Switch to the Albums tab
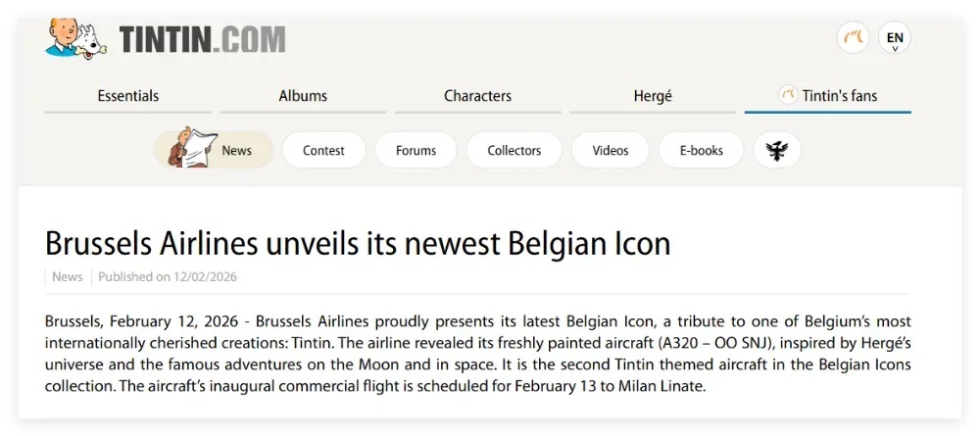The image size is (980, 436). click(303, 96)
